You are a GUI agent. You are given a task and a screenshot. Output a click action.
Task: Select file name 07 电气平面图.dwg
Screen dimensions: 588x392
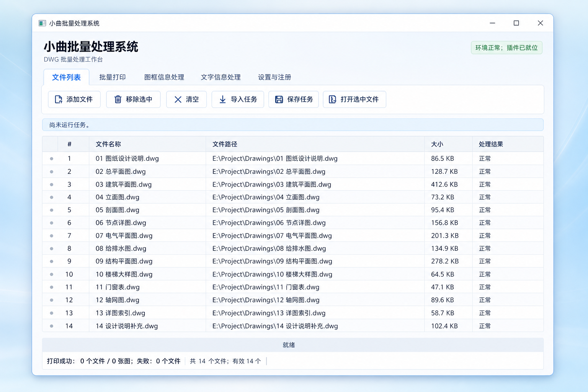click(124, 236)
